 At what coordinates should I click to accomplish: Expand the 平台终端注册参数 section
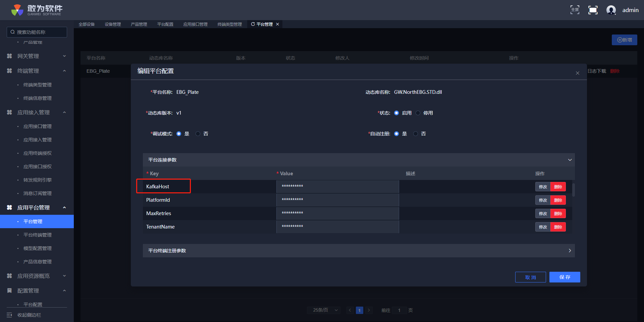570,251
